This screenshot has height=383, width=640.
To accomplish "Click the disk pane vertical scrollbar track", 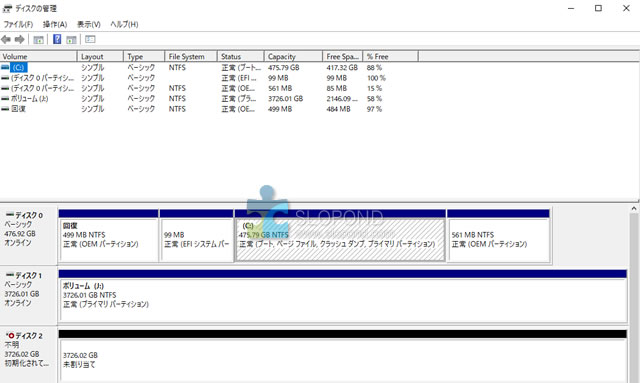I will pos(634,298).
